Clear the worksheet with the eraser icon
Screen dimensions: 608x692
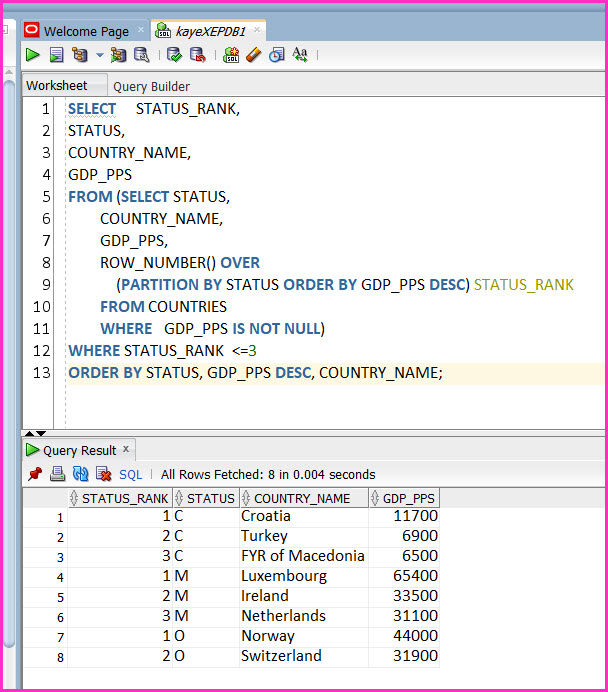click(254, 55)
